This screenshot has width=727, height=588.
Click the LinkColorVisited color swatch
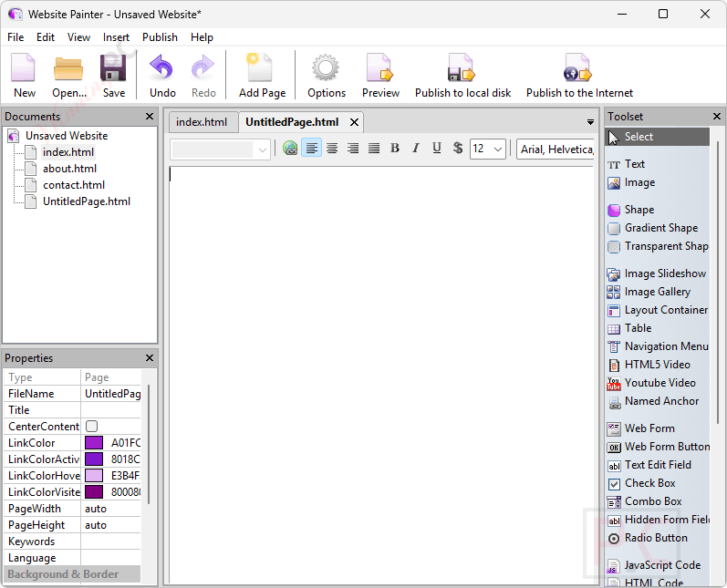pyautogui.click(x=94, y=492)
